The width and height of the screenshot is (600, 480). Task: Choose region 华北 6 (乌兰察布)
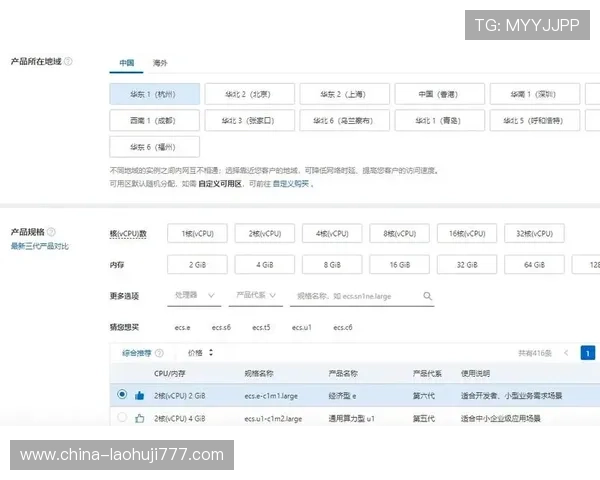[x=344, y=121]
